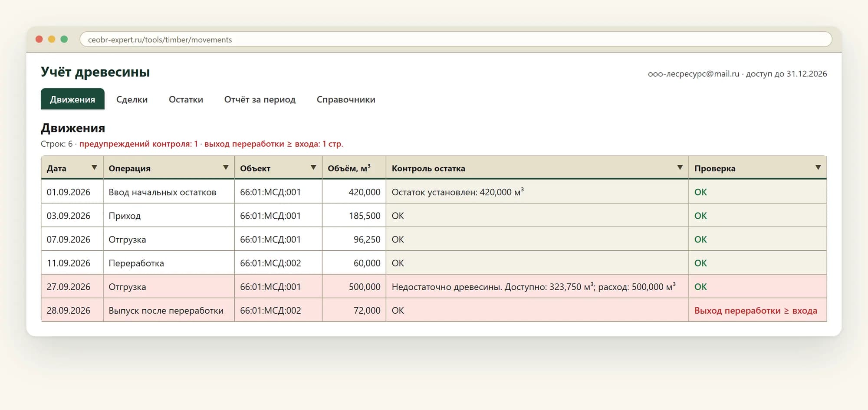Image resolution: width=868 pixels, height=410 pixels.
Task: Click the Выход переработки ≥ входа status
Action: (x=756, y=311)
